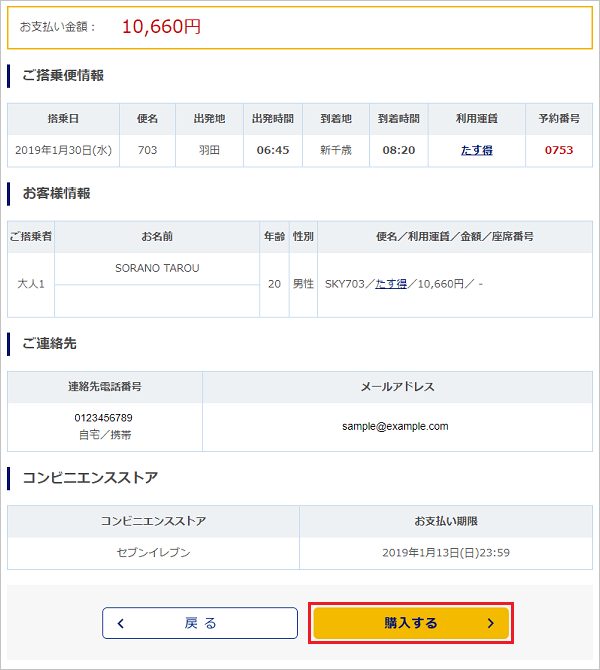Click the right chevron on the 購入する button
Screen dimensions: 600x670
[490, 623]
